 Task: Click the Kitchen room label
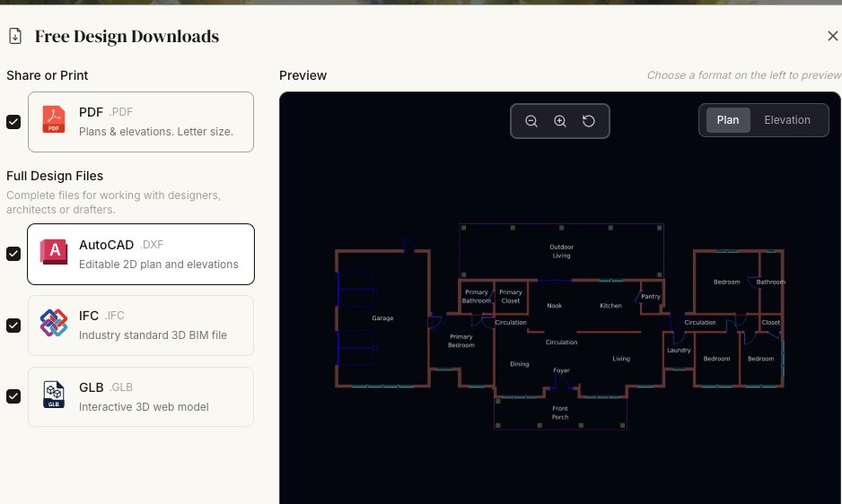pos(610,306)
